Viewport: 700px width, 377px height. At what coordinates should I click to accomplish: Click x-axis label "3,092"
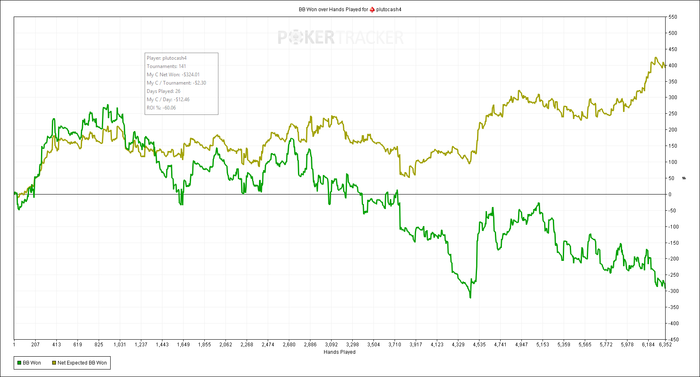(x=331, y=344)
